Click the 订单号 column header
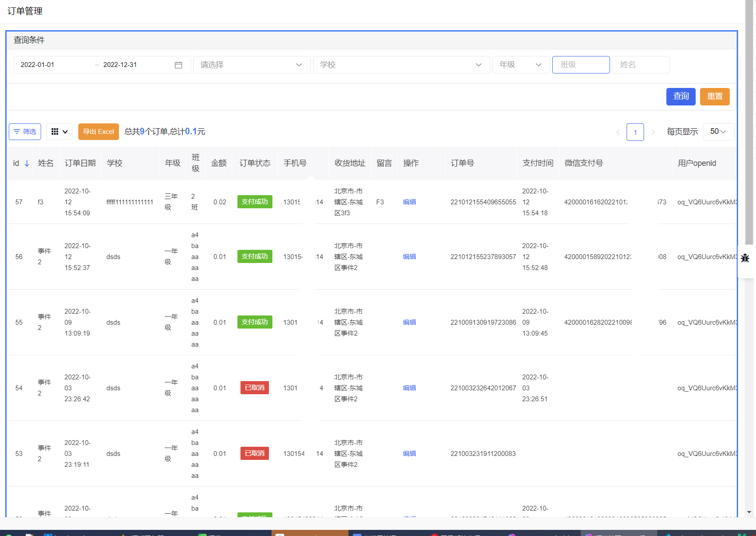The width and height of the screenshot is (756, 536). click(462, 163)
